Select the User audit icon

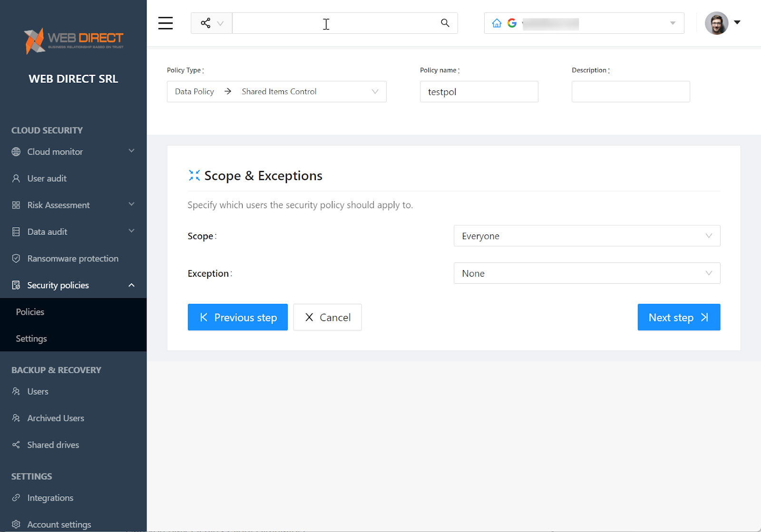click(x=16, y=178)
